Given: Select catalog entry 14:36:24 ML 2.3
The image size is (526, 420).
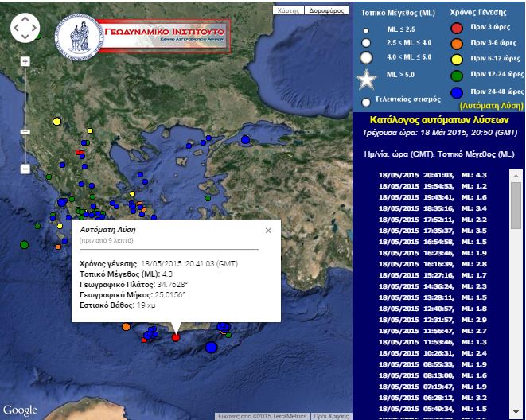Looking at the screenshot, I should (433, 286).
